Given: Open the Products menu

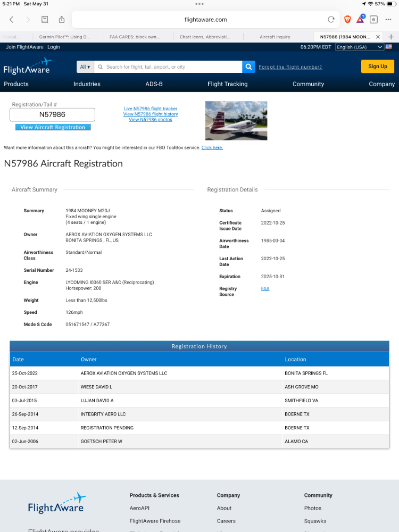Looking at the screenshot, I should (x=16, y=84).
